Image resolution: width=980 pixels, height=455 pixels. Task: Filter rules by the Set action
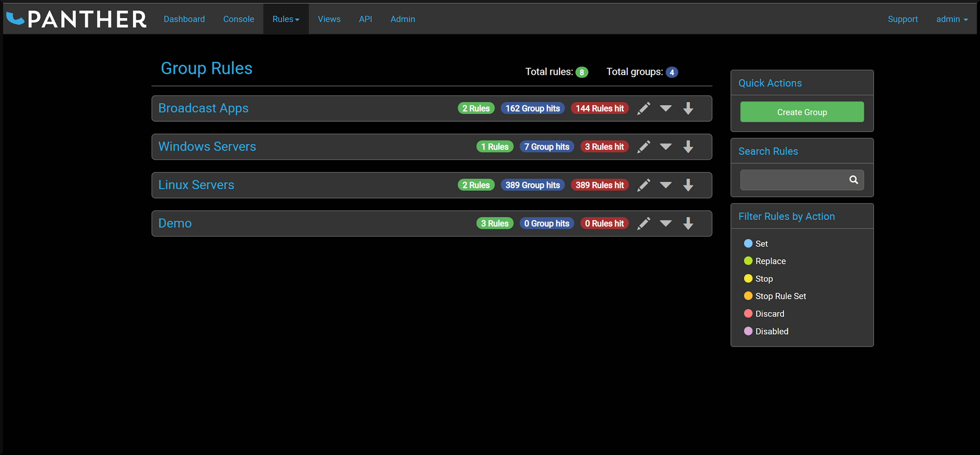756,244
